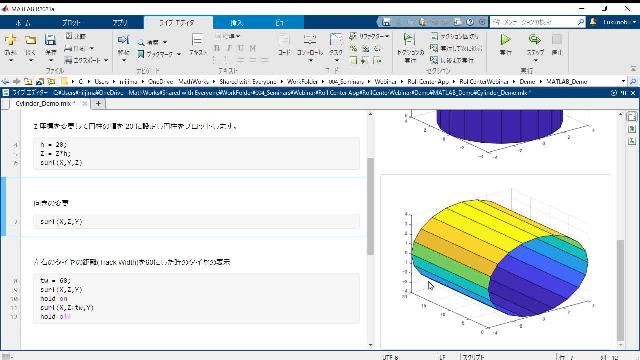
Task: Click the New (新規) live script icon
Action: click(11, 40)
